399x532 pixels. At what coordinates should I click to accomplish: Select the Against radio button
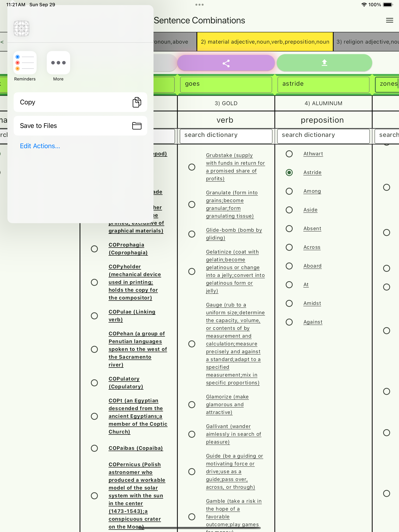[x=289, y=322]
